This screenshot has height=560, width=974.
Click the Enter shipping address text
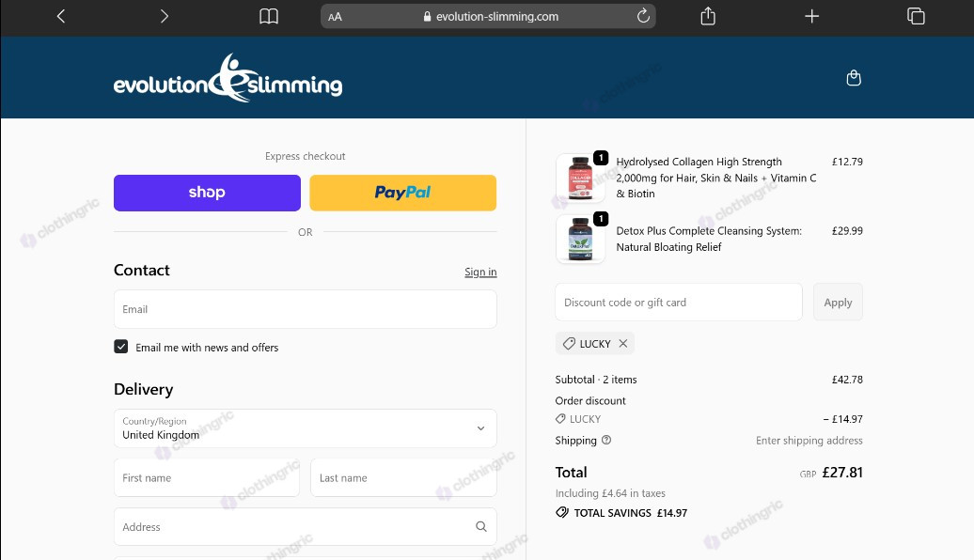809,440
